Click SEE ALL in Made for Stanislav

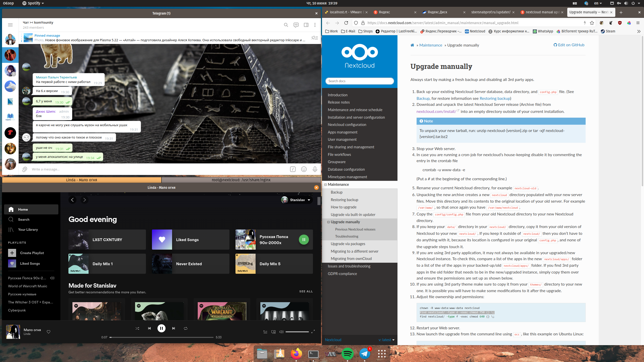coord(306,291)
